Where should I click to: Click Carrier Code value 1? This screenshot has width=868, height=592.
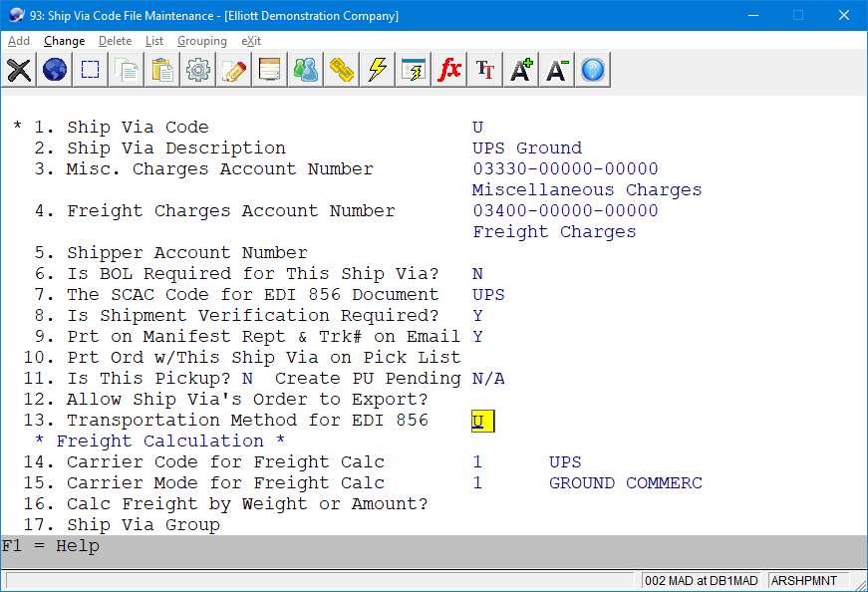point(477,461)
